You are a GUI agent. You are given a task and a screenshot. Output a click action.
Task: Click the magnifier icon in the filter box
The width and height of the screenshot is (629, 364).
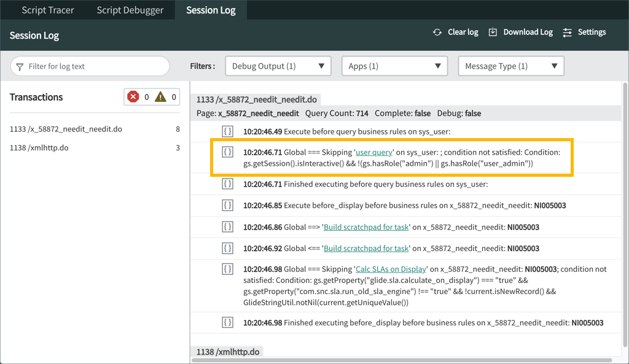[20, 66]
